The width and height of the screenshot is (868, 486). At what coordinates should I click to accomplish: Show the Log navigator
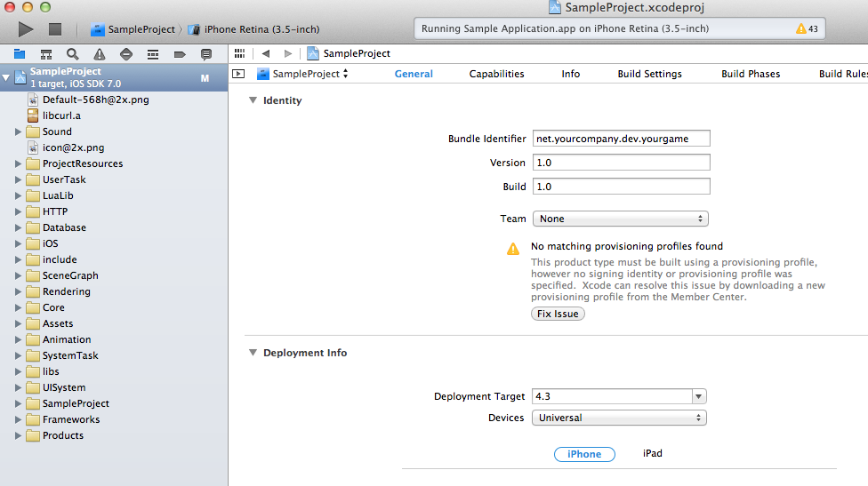click(206, 54)
